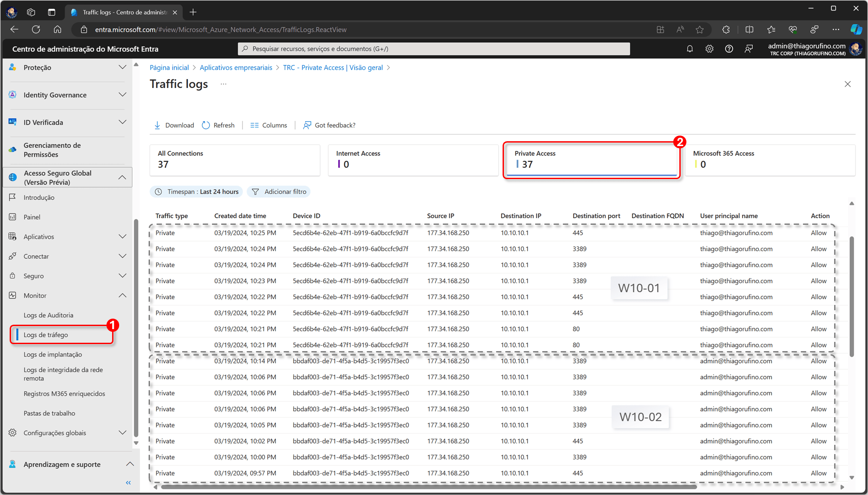The height and width of the screenshot is (495, 868).
Task: Click the table horizontal scrollbar
Action: tap(429, 487)
